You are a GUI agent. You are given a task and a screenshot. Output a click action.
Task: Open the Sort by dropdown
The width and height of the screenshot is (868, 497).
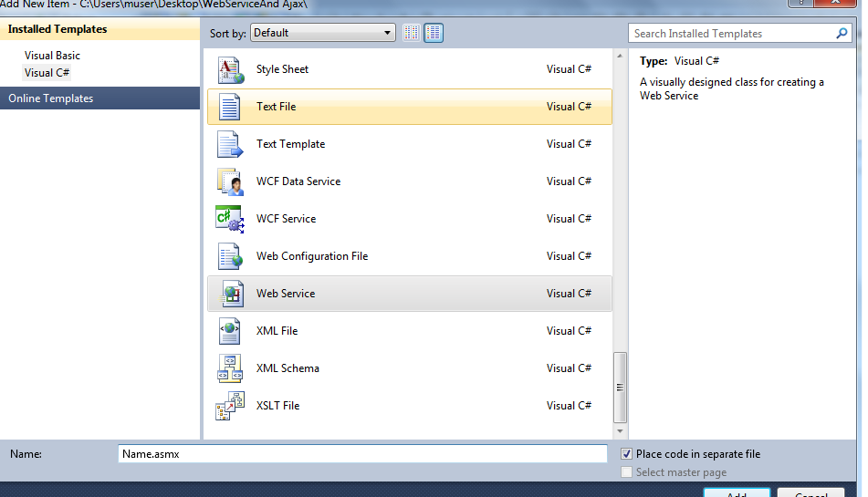[322, 33]
